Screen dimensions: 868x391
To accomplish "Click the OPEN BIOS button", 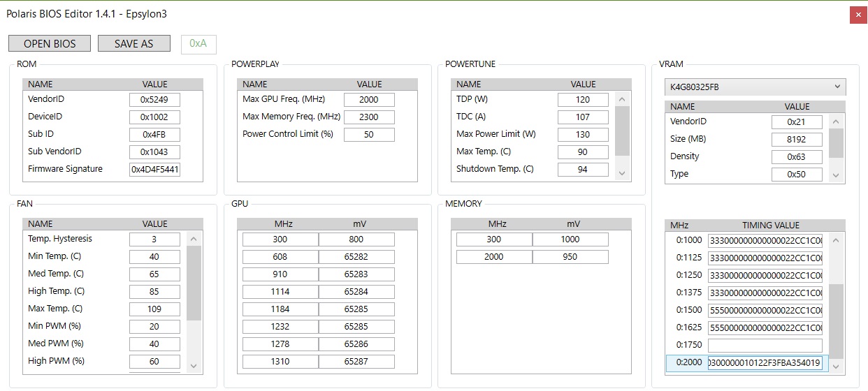I will 50,43.
